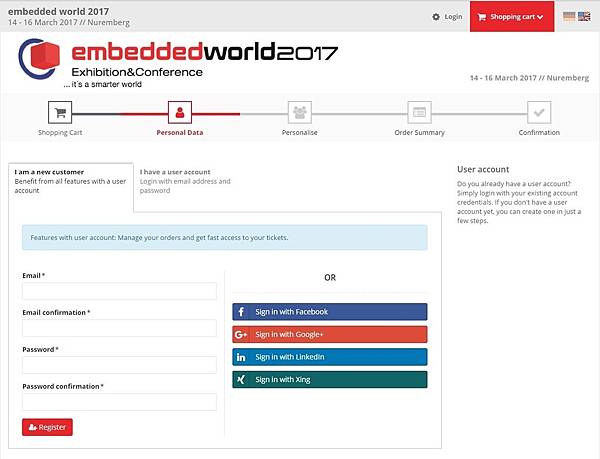Focus the Email input field
600x459 pixels.
(119, 291)
